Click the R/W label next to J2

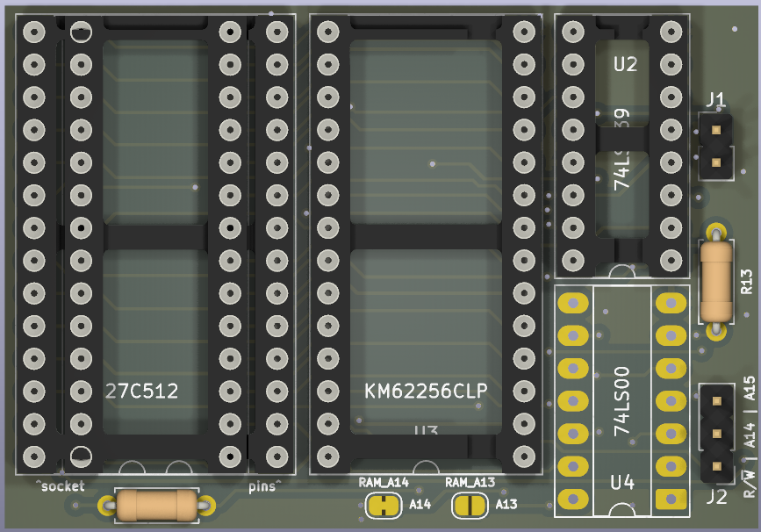750,483
